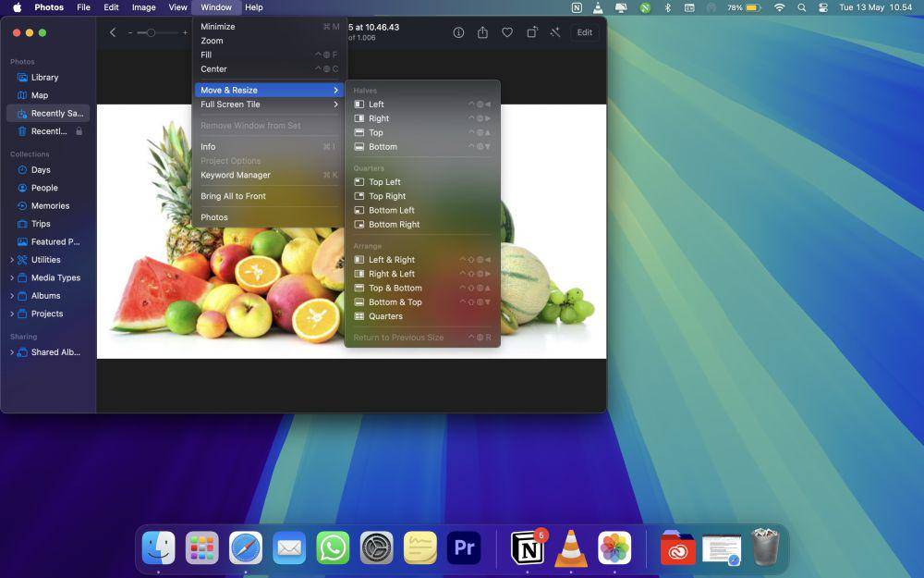Choose Bring All to Front
The image size is (924, 578).
tap(269, 196)
